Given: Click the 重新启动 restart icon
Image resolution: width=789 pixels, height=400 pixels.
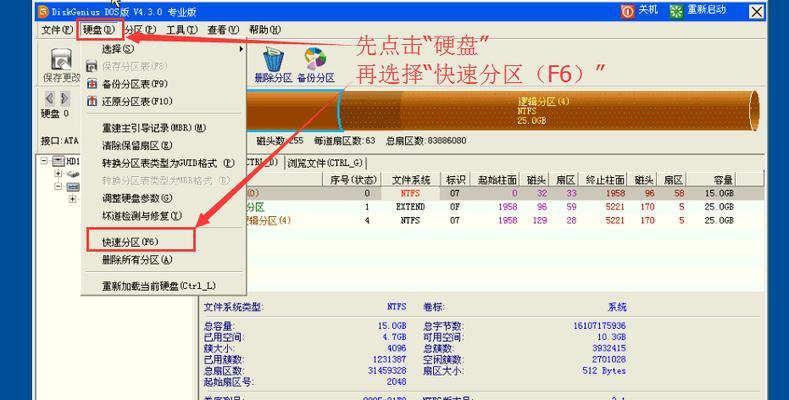Looking at the screenshot, I should (676, 11).
